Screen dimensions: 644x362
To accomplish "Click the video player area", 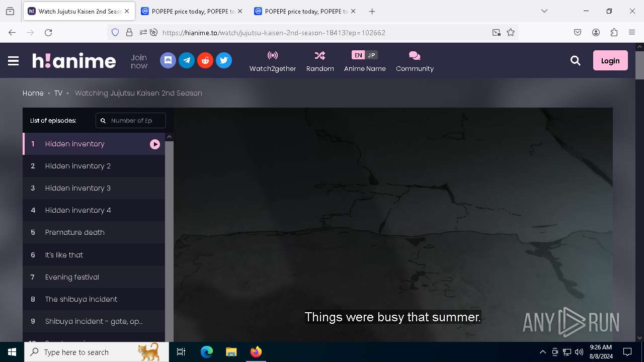I will [393, 225].
